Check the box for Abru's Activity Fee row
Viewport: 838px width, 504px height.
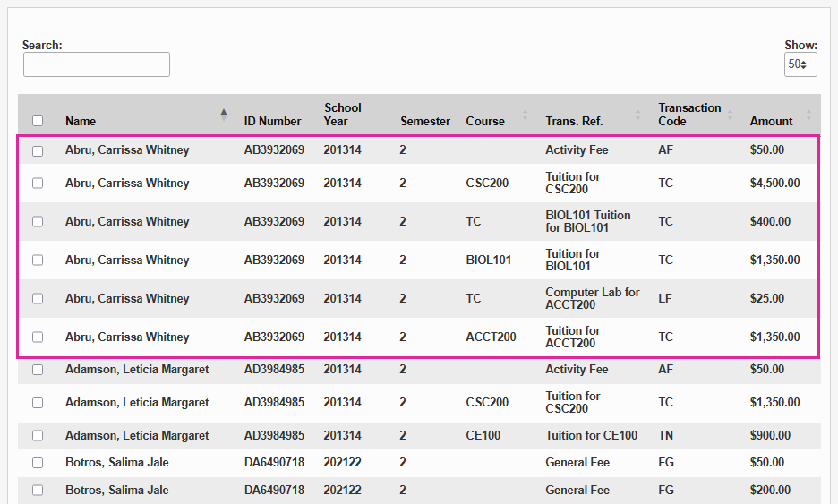tap(38, 151)
